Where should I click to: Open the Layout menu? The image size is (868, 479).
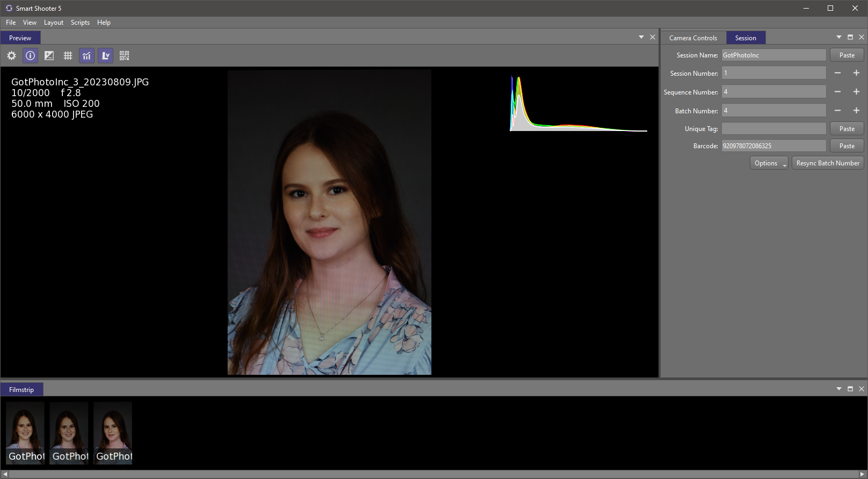[x=54, y=23]
